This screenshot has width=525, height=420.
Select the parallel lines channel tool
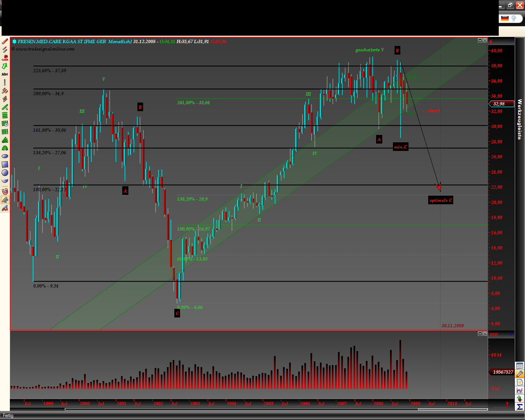point(5,50)
